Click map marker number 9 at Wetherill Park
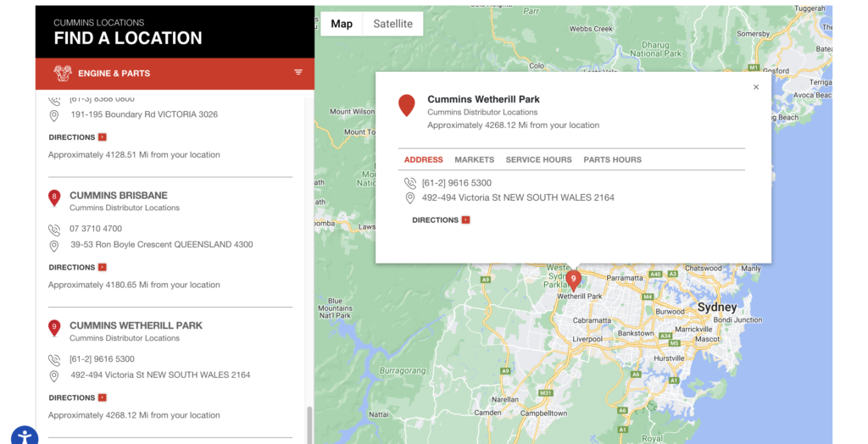This screenshot has width=868, height=444. (574, 280)
